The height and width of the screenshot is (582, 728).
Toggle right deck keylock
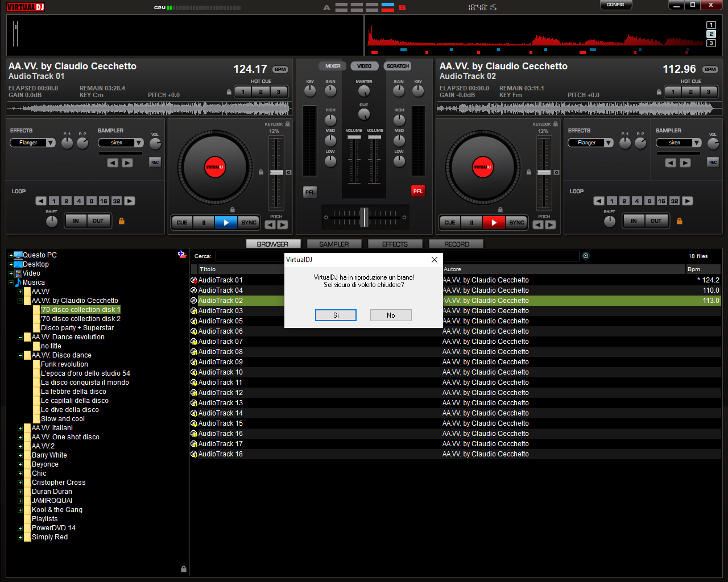pos(556,124)
